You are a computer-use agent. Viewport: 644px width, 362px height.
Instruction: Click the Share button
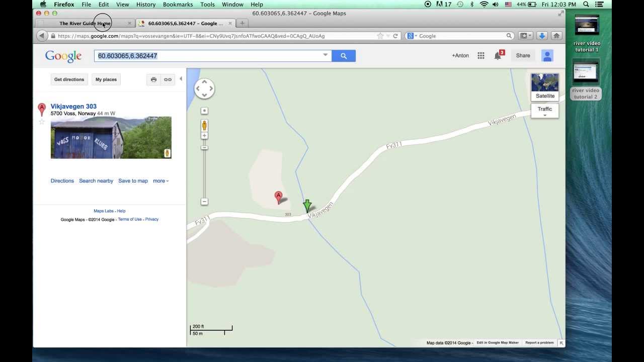(523, 56)
